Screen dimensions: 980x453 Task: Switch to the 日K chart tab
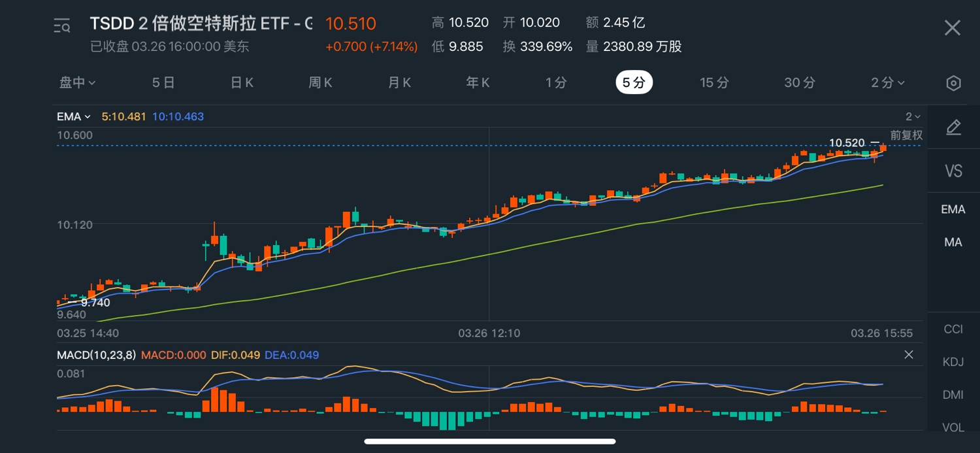pyautogui.click(x=242, y=82)
